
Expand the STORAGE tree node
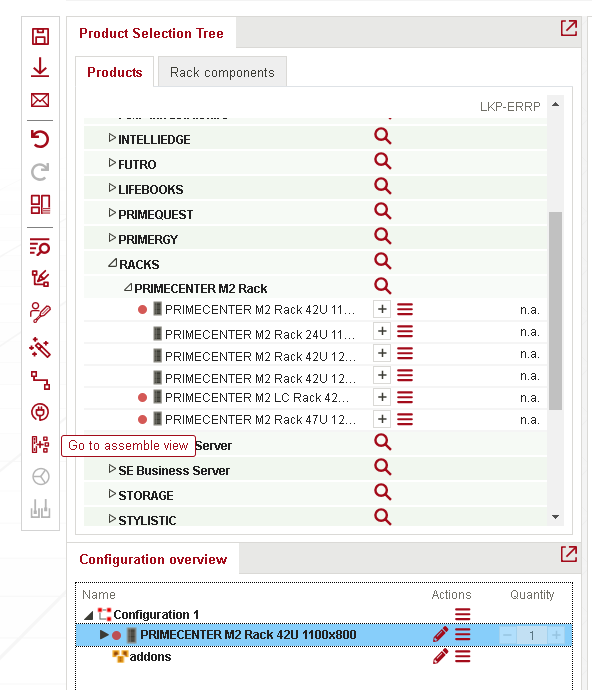(x=112, y=494)
